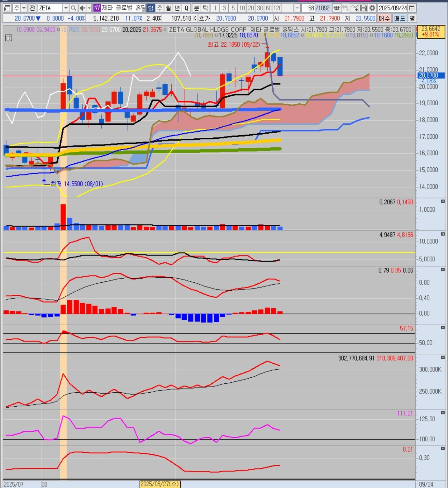
Task: Click the NY exchange badge
Action: click(x=97, y=8)
